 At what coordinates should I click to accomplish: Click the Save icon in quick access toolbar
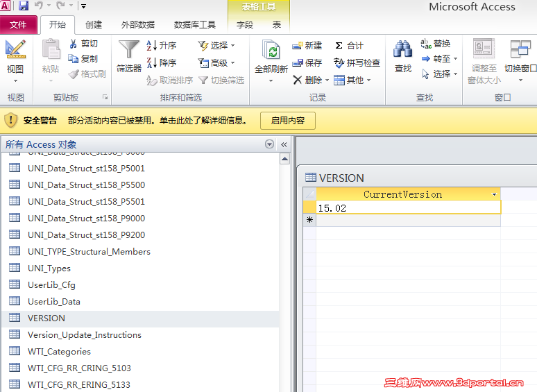(24, 6)
